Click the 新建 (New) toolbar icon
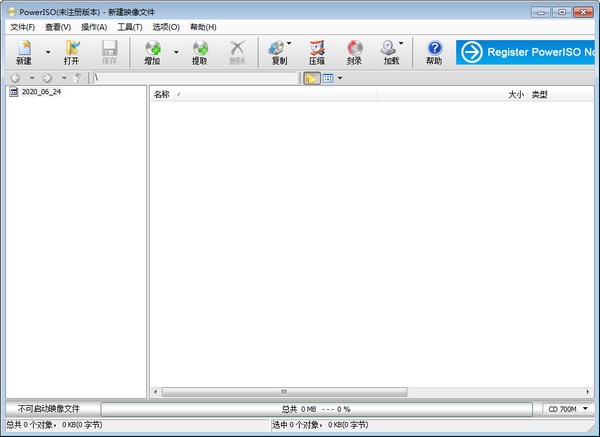The width and height of the screenshot is (600, 437). click(23, 52)
